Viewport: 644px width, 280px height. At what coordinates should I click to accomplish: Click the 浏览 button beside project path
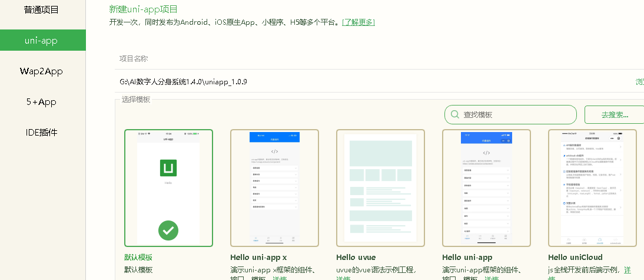pyautogui.click(x=639, y=81)
